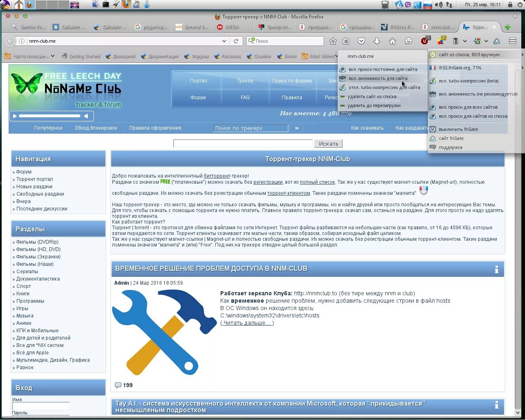Bookmark this page with the star icon
This screenshot has height=420, width=525.
click(333, 41)
